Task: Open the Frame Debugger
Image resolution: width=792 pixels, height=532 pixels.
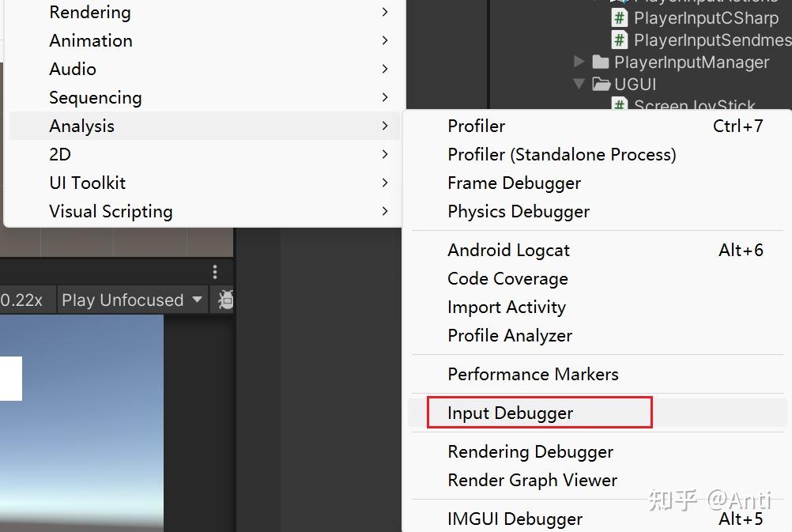Action: 514,183
